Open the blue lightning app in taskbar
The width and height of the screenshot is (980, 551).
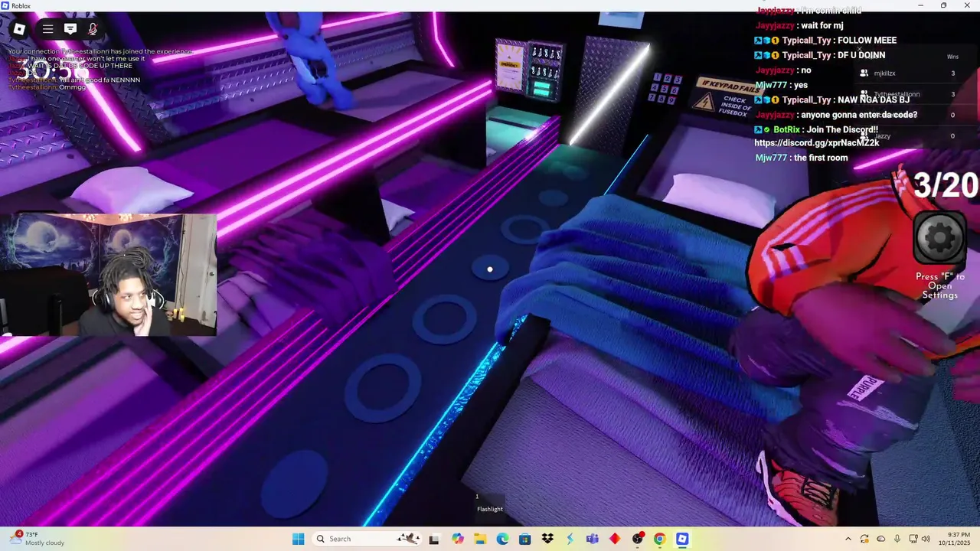(570, 539)
